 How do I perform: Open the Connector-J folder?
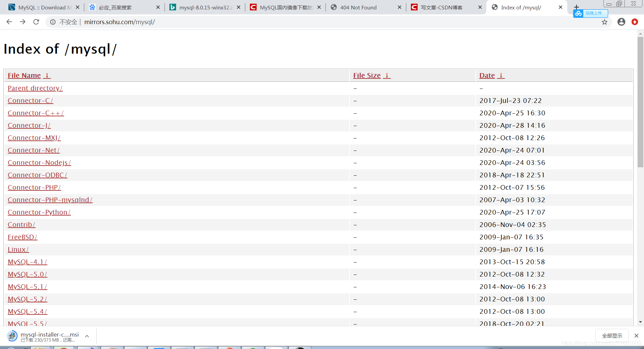pos(29,125)
